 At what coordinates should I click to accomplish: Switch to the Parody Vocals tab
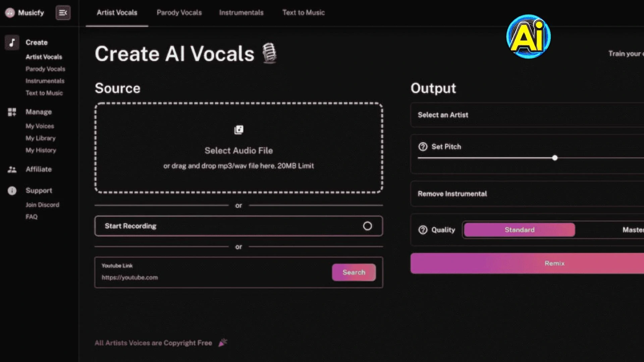pyautogui.click(x=179, y=13)
